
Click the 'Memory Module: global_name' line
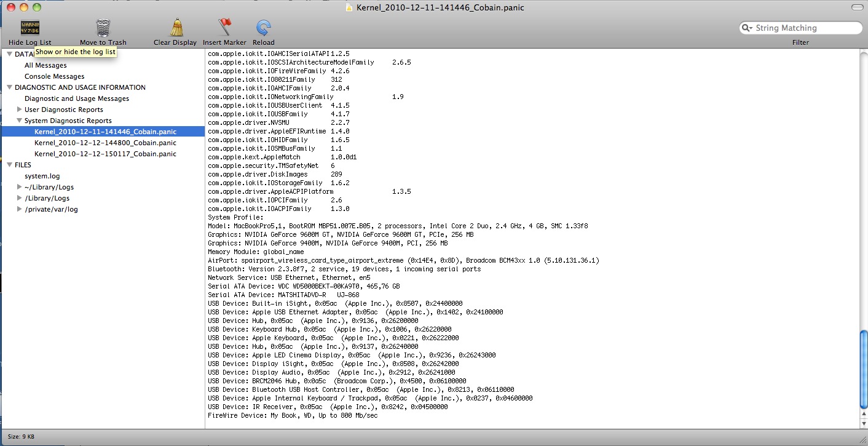256,252
